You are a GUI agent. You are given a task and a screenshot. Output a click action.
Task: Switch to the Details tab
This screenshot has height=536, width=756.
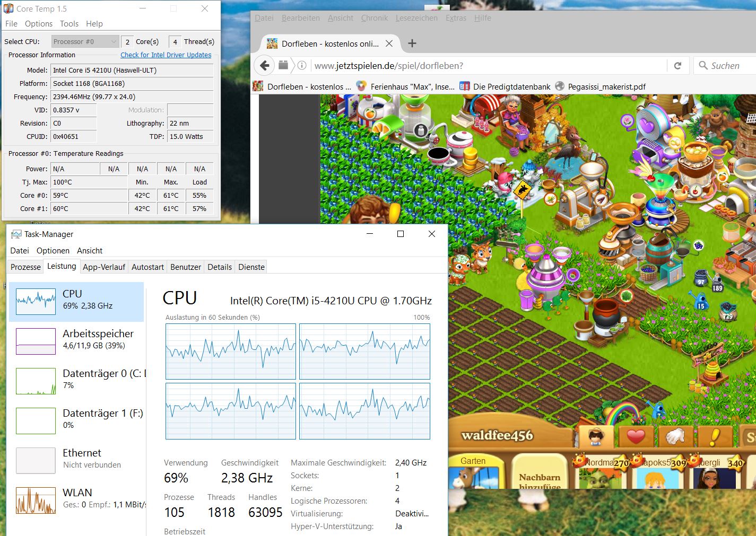click(x=220, y=267)
